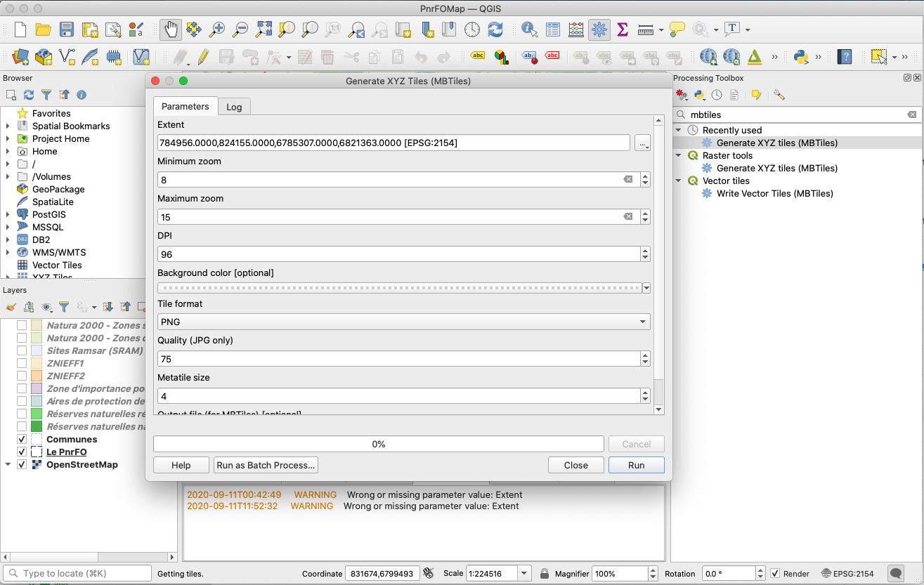Select Write Vector Tiles (MBTiles) algorithm
Screen dimensions: 924x585
coord(774,193)
